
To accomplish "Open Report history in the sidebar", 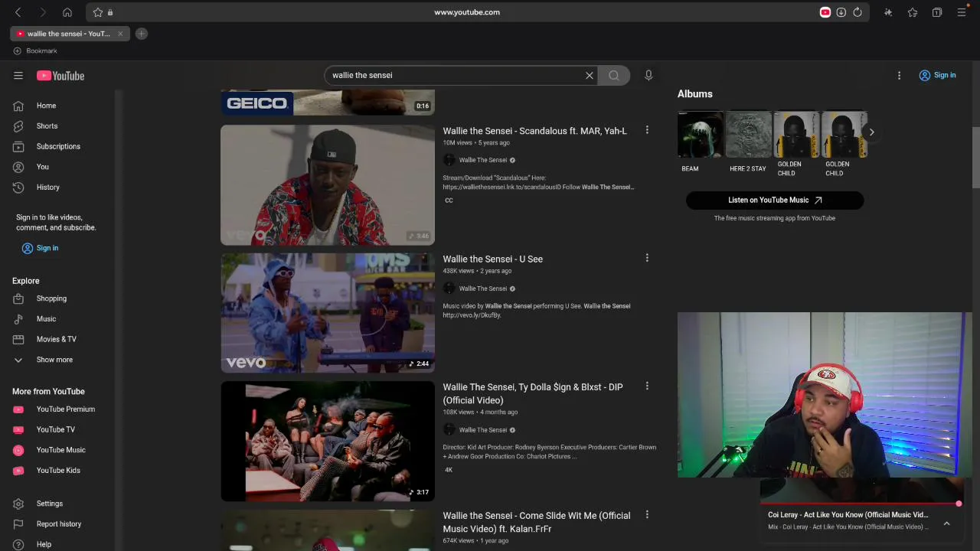I will 60,524.
